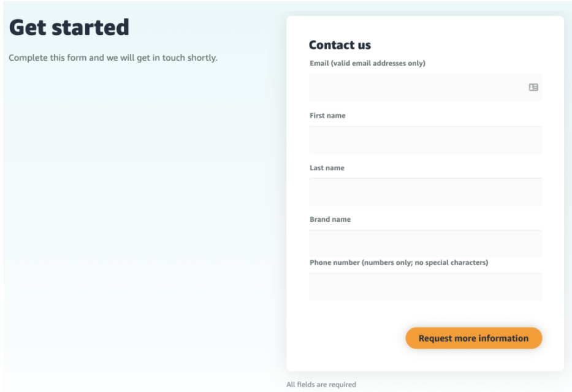Click the Phone number label text

398,263
